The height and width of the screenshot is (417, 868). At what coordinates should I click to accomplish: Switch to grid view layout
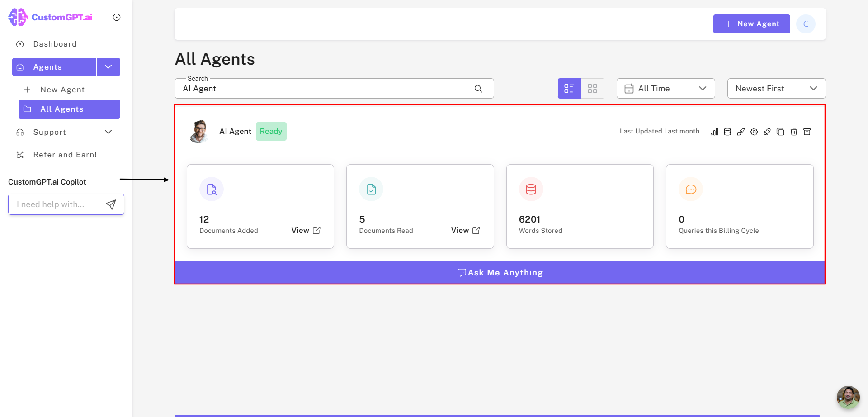(593, 89)
